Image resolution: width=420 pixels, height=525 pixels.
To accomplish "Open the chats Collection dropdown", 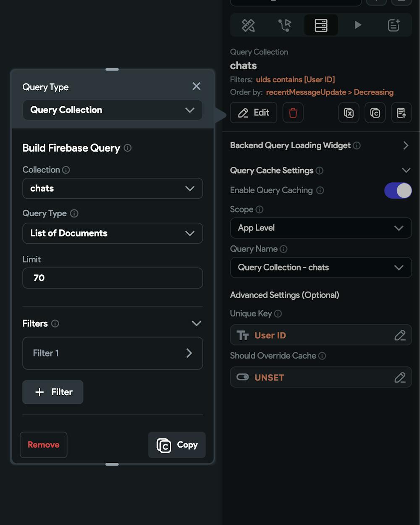I will click(113, 189).
